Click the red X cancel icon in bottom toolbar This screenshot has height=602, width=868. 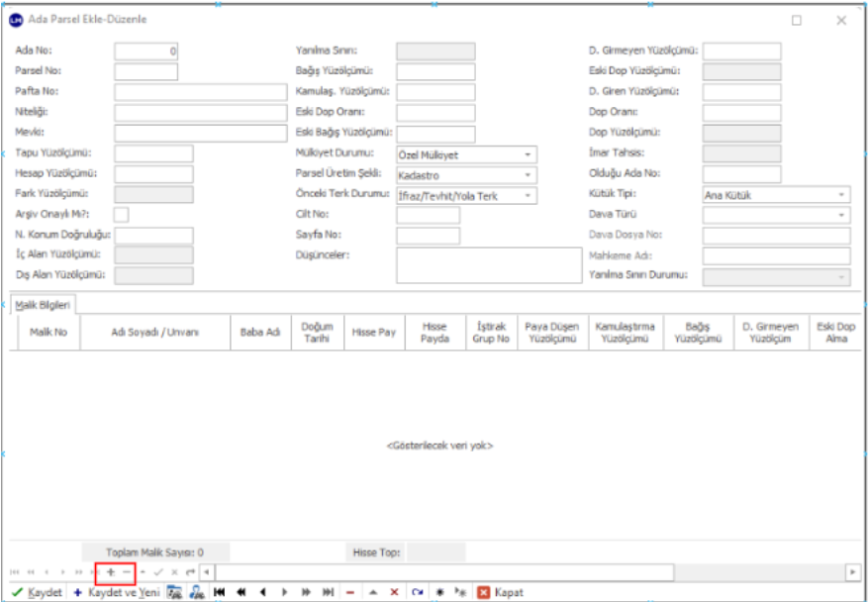pyautogui.click(x=393, y=592)
